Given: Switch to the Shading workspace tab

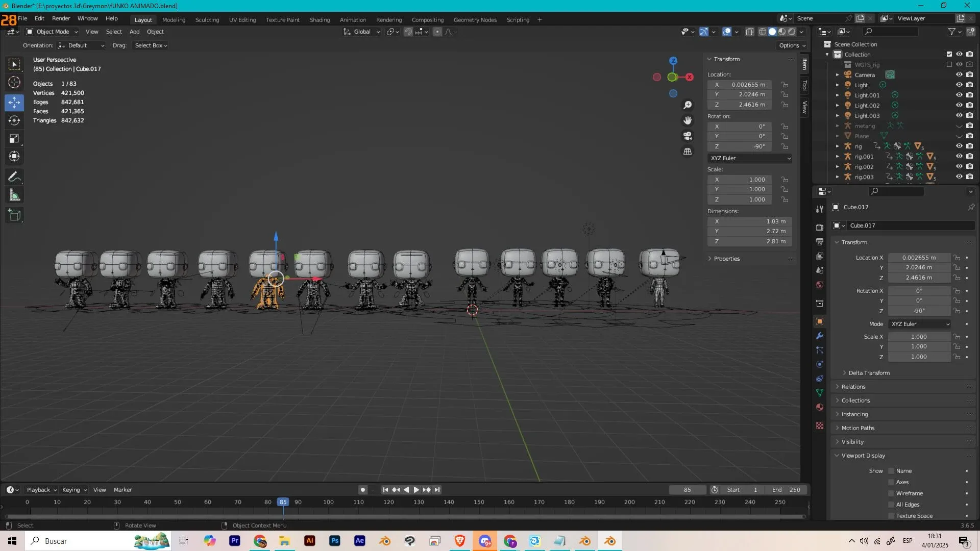Looking at the screenshot, I should coord(320,20).
